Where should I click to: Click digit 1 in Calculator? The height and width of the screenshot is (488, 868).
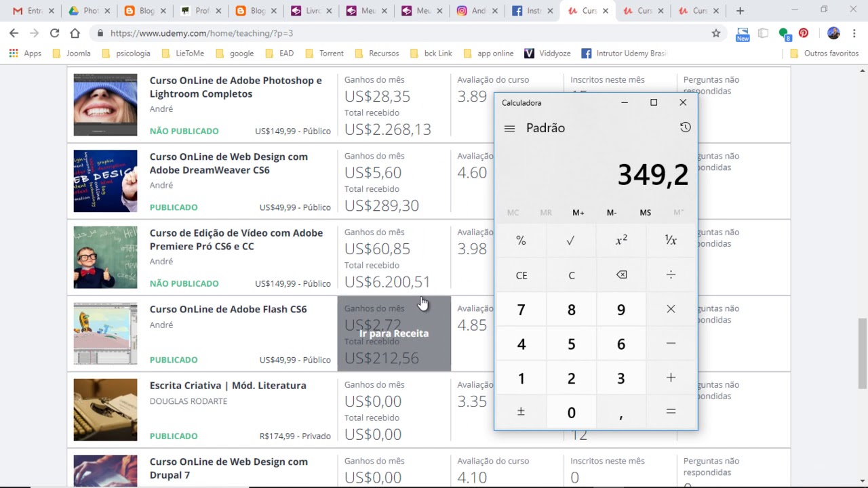(x=521, y=378)
